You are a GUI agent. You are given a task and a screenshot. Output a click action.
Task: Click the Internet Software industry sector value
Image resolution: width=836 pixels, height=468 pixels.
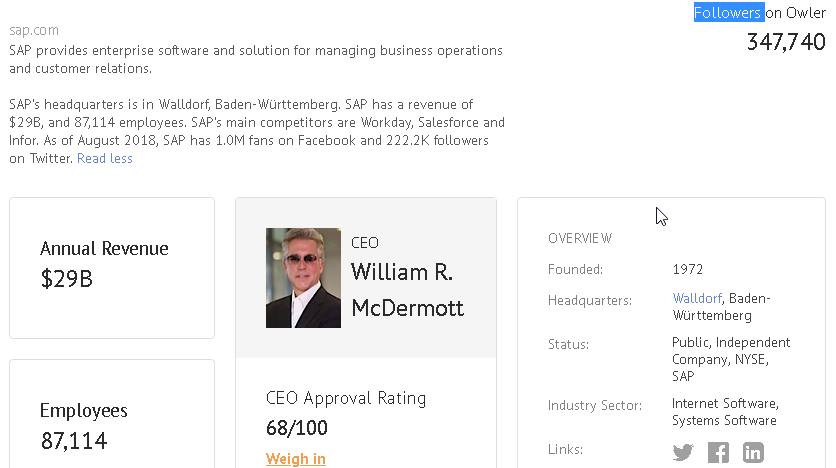click(x=724, y=404)
